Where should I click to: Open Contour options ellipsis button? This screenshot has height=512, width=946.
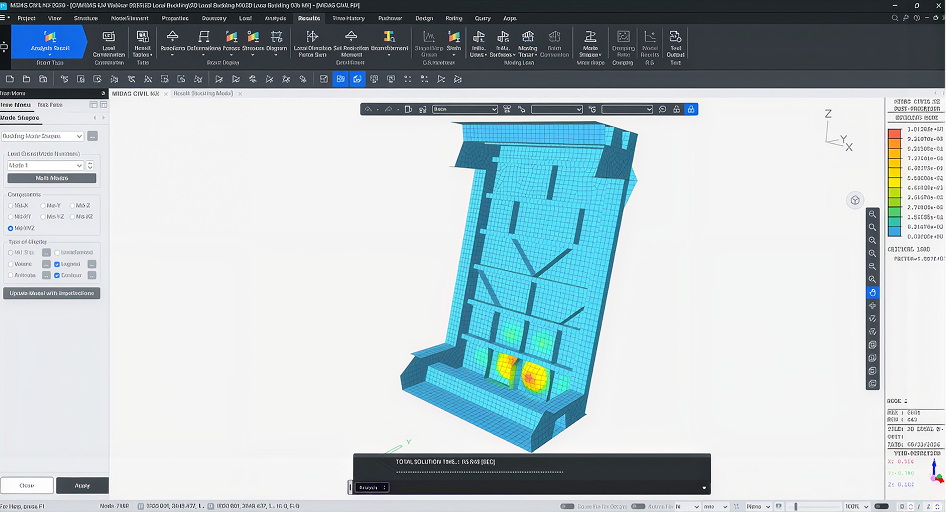click(x=92, y=276)
